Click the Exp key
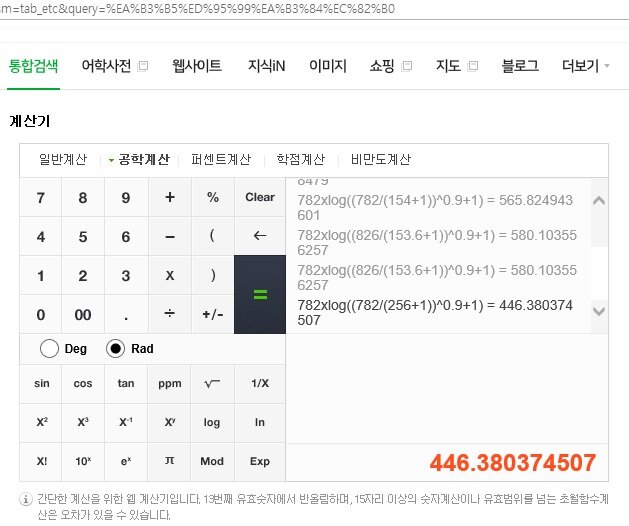This screenshot has width=629, height=526. click(260, 461)
